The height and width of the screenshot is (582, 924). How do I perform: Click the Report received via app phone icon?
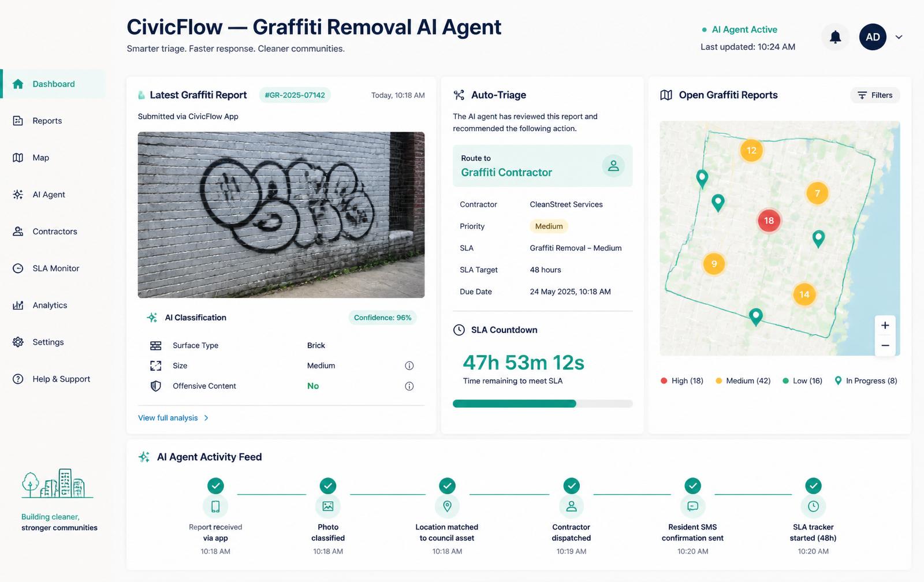point(215,506)
